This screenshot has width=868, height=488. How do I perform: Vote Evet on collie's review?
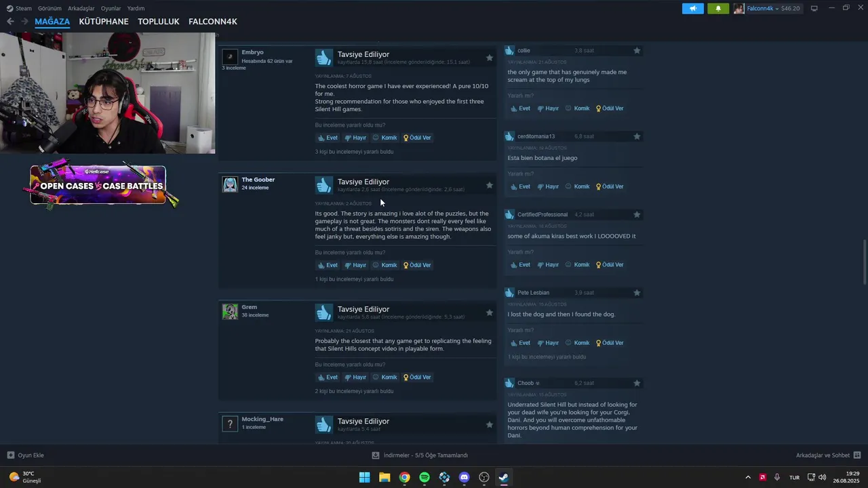point(520,108)
